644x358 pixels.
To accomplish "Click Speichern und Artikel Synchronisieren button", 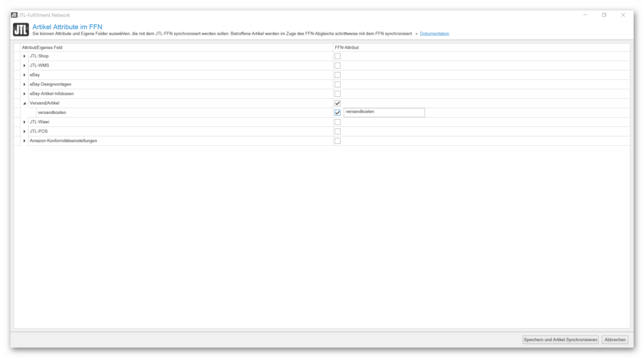I will 560,340.
